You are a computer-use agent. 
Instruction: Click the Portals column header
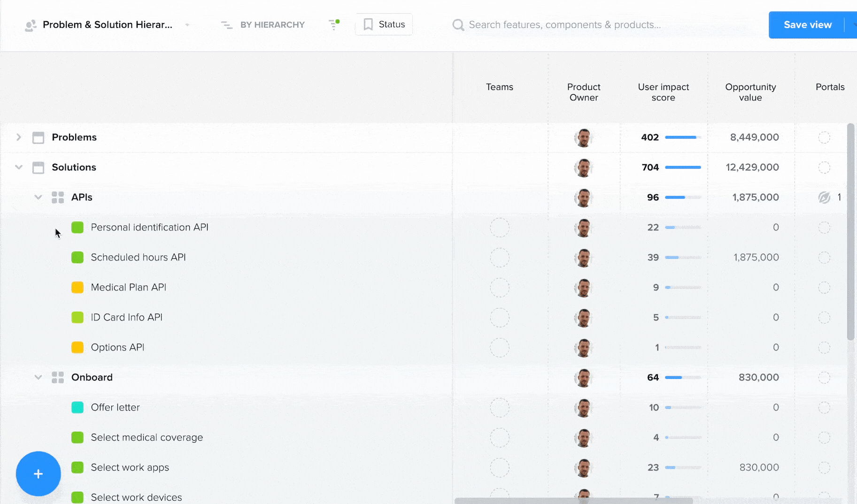point(830,87)
